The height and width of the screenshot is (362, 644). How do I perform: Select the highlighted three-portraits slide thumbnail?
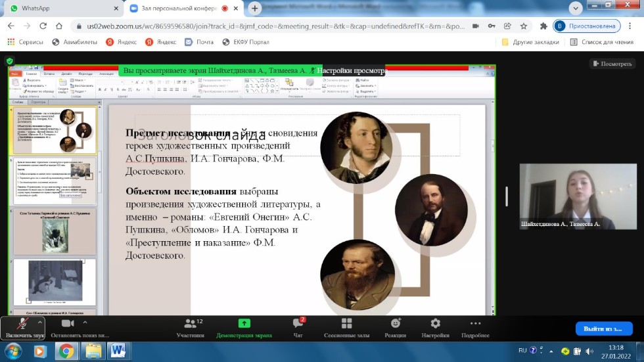[55, 131]
